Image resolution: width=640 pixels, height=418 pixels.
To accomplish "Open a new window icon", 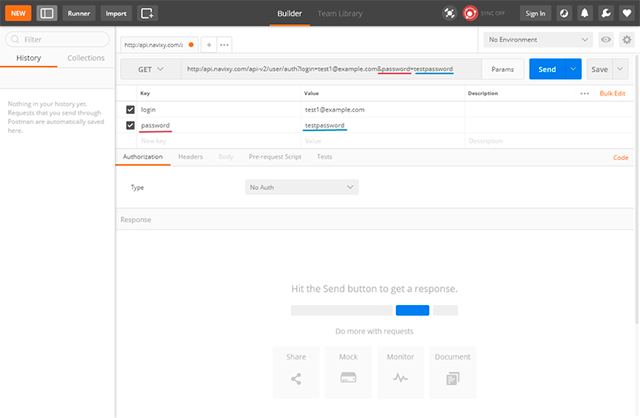I will [147, 13].
